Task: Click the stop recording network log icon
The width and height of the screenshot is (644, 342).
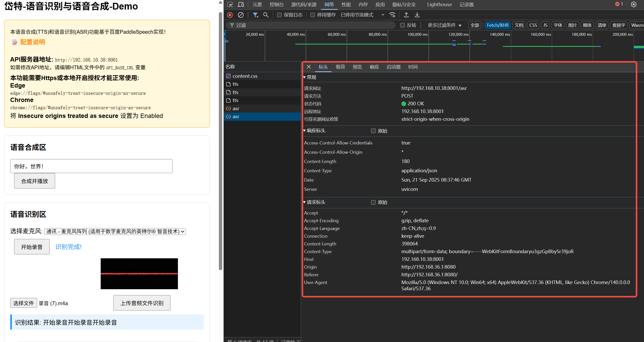Action: pos(230,15)
